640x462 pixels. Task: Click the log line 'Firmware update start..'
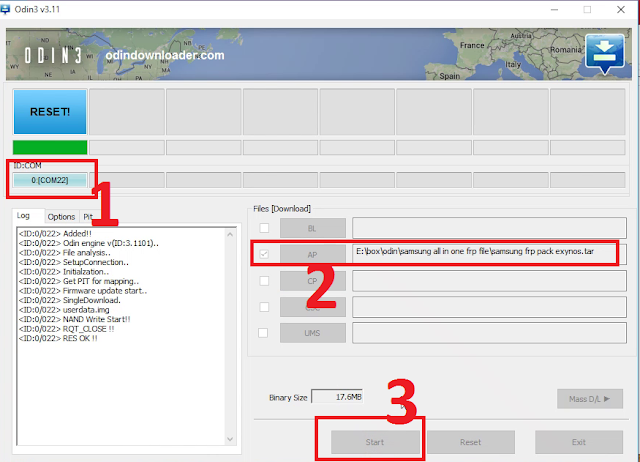[83, 291]
